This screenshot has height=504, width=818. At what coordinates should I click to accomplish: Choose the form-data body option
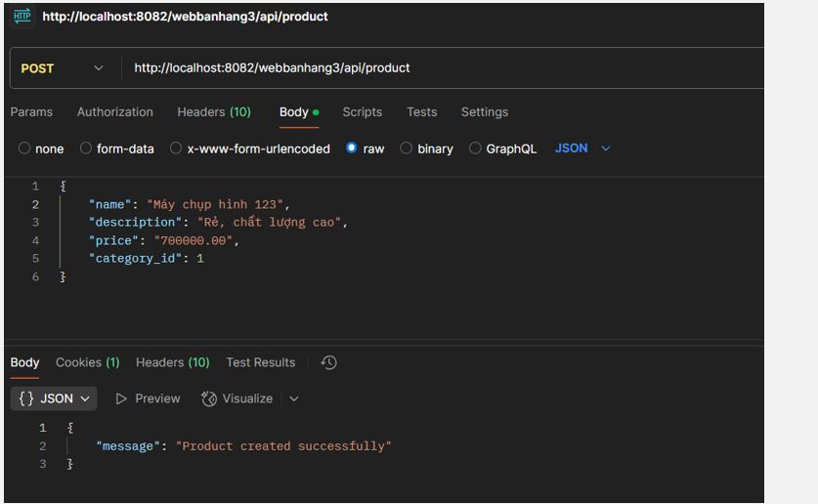click(x=86, y=148)
